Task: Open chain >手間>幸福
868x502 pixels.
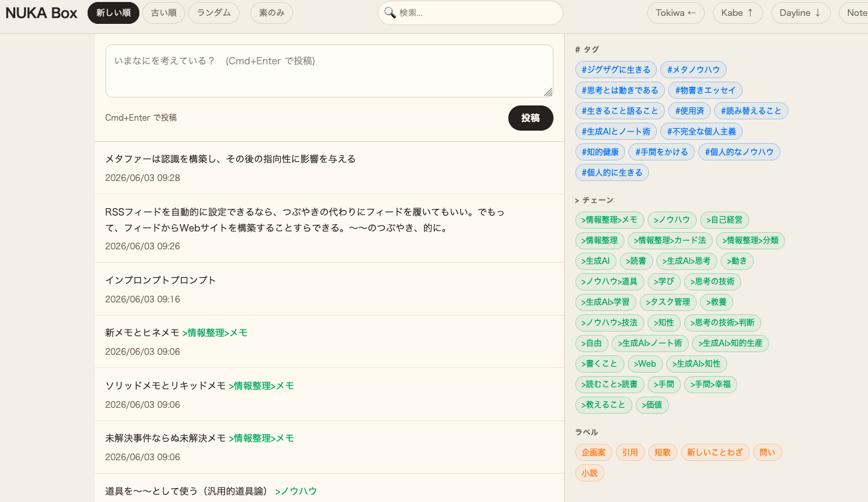Action: [x=711, y=384]
